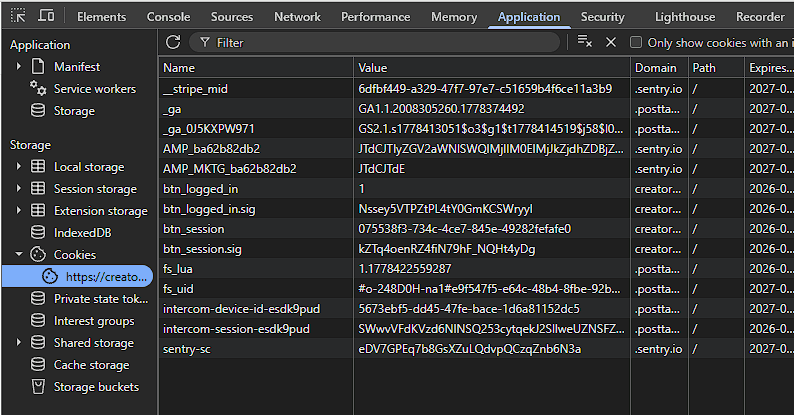Sort by the Expires column header
The height and width of the screenshot is (415, 794).
[770, 67]
